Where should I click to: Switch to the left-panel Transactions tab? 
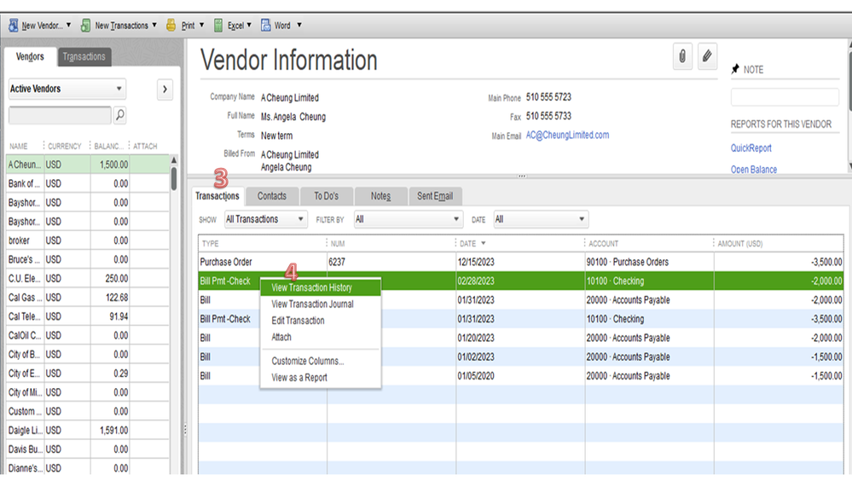pyautogui.click(x=84, y=56)
